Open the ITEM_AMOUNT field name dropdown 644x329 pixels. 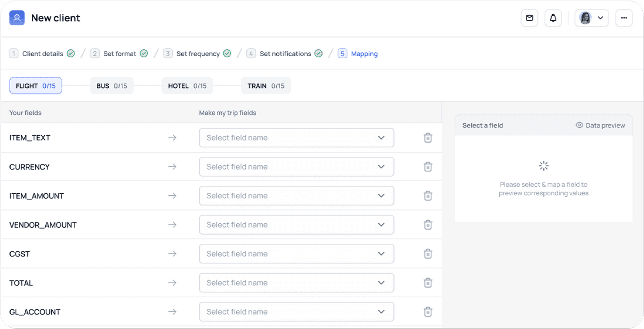(x=296, y=196)
